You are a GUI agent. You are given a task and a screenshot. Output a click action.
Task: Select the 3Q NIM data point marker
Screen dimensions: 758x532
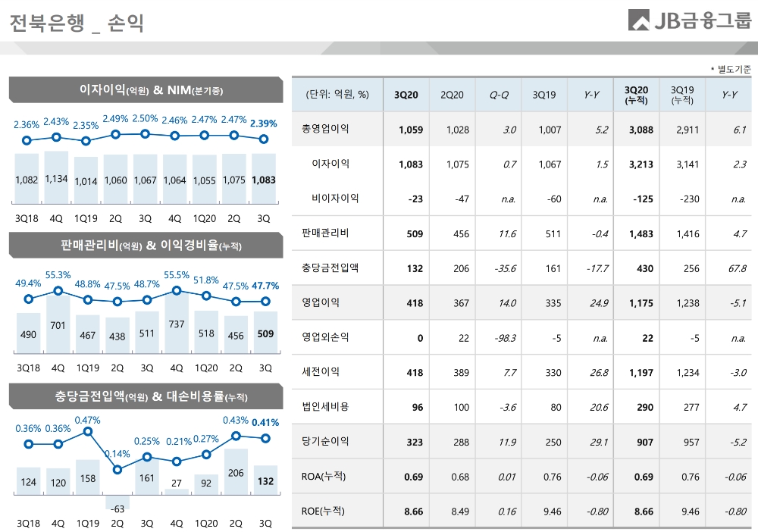[263, 139]
